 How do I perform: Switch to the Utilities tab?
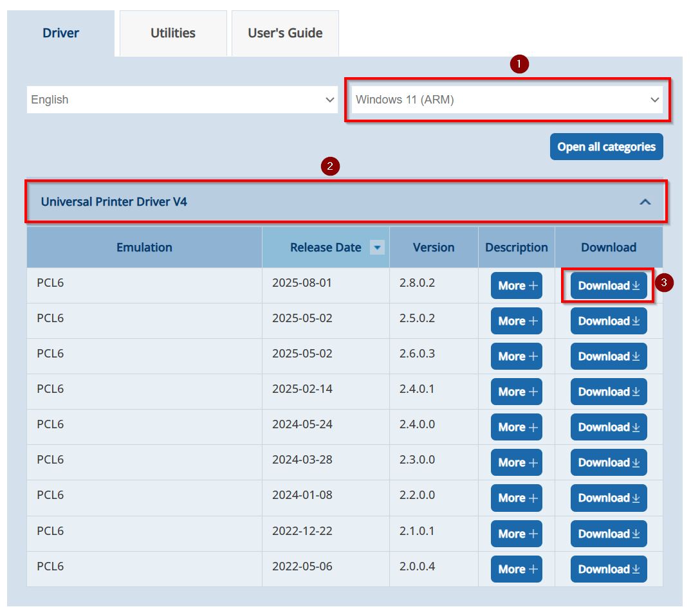pos(172,33)
